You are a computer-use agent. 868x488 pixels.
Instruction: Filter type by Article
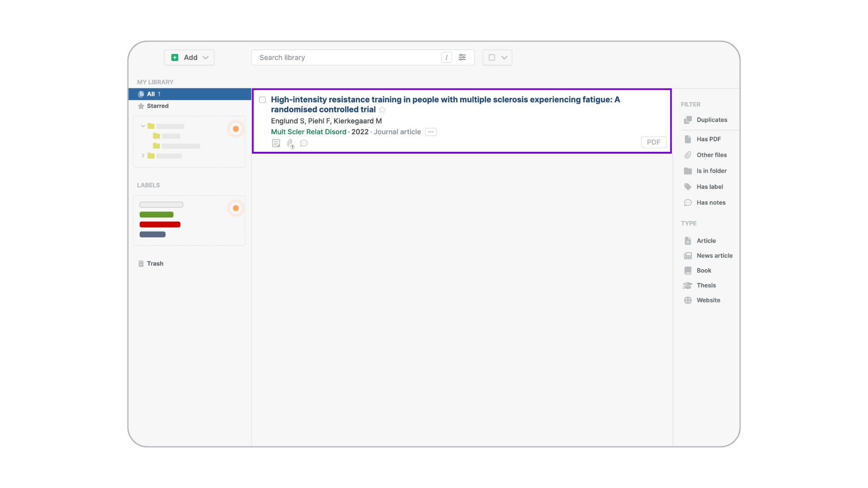pos(700,241)
